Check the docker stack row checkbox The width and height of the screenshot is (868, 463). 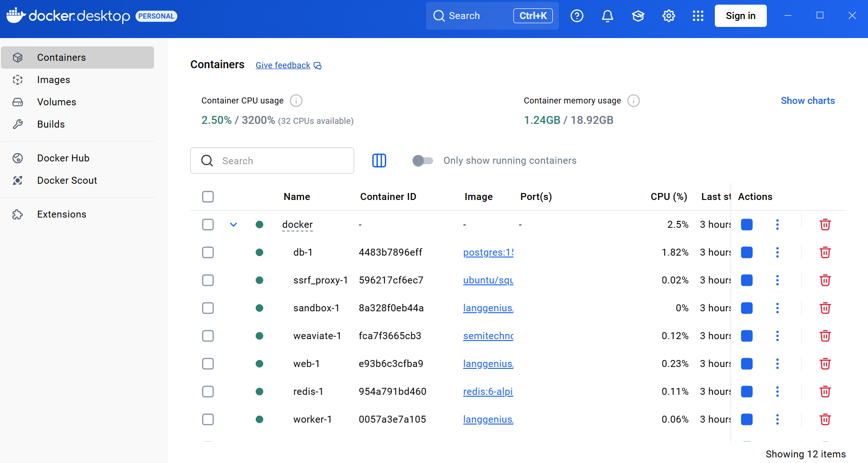pos(208,225)
